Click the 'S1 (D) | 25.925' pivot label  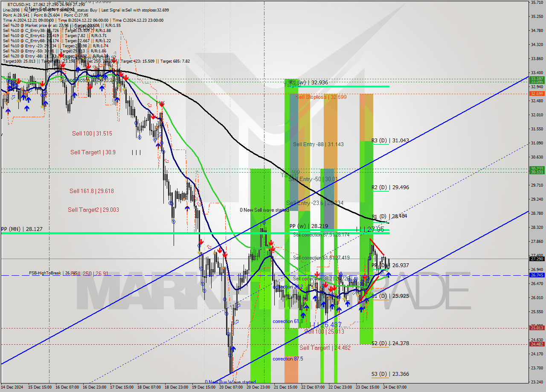coord(390,295)
